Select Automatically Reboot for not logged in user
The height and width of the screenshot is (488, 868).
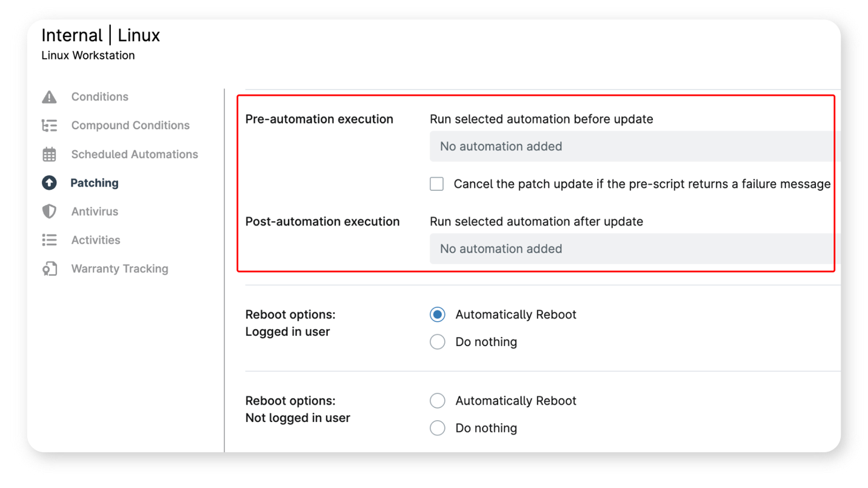click(x=438, y=400)
